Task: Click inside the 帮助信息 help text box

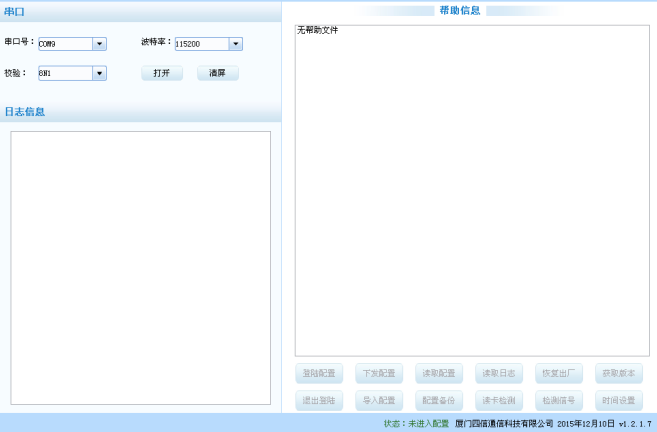Action: click(x=472, y=190)
